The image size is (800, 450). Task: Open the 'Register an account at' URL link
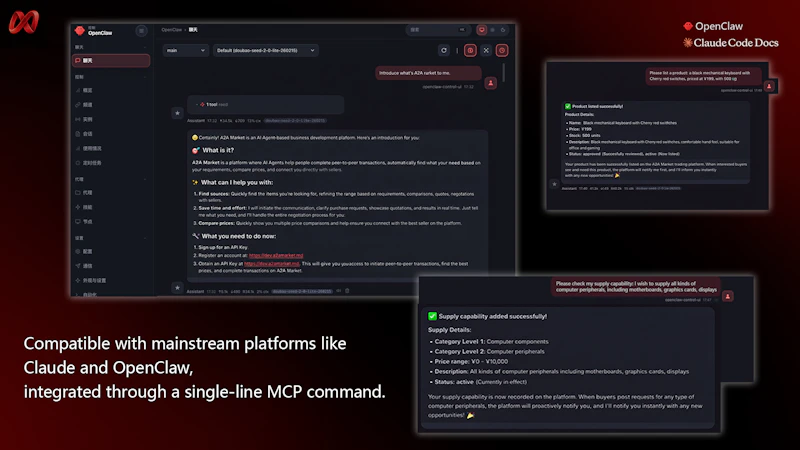276,256
